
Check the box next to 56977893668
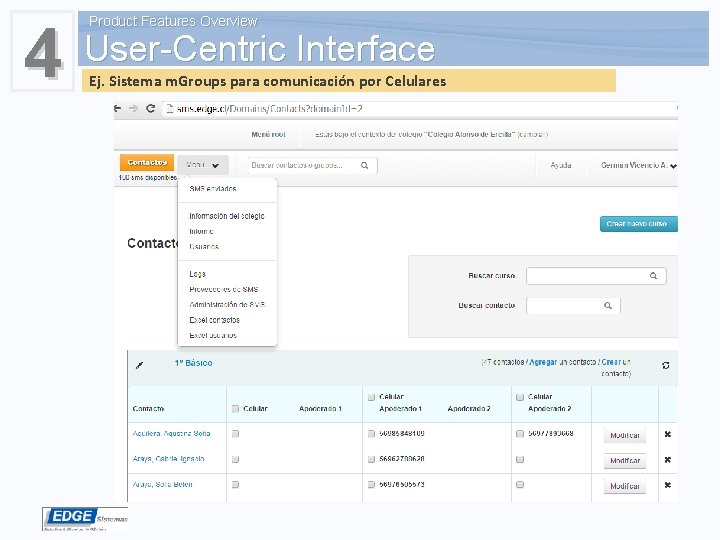click(520, 433)
